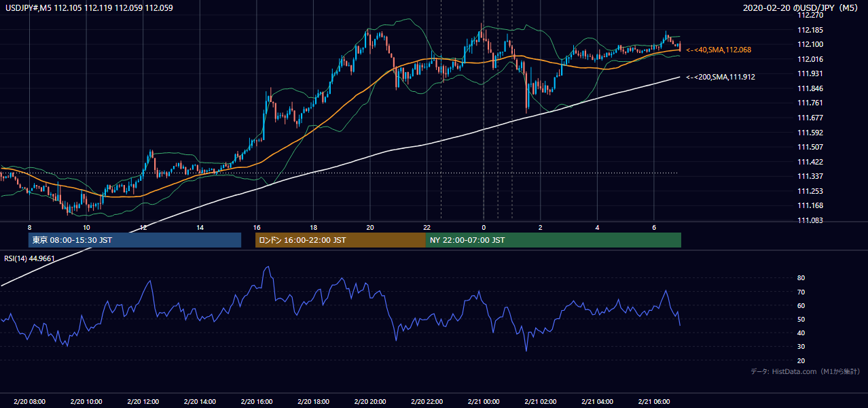868x408 pixels.
Task: Click the 2/20 20:00 time axis label
Action: (369, 402)
